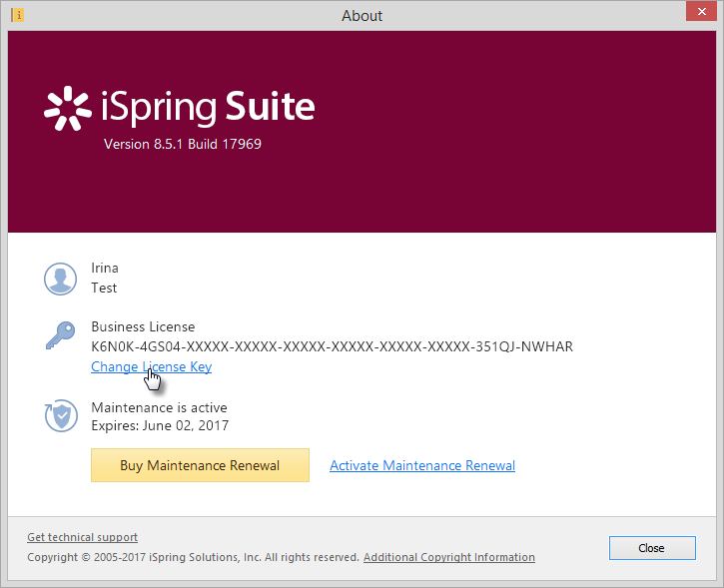
Task: Click the 'About' window title
Action: pyautogui.click(x=362, y=16)
